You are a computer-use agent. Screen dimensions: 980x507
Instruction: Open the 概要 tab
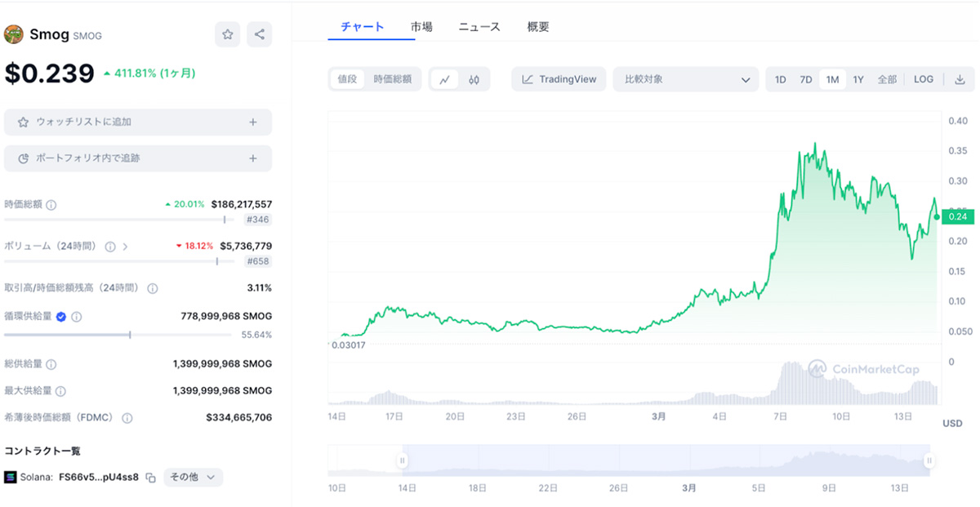538,27
